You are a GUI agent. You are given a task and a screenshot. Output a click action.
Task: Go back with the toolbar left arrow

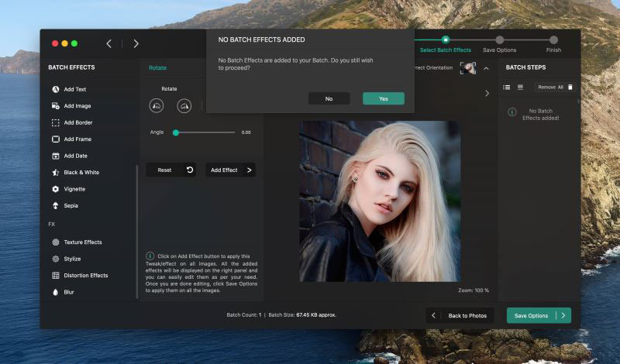[x=109, y=43]
